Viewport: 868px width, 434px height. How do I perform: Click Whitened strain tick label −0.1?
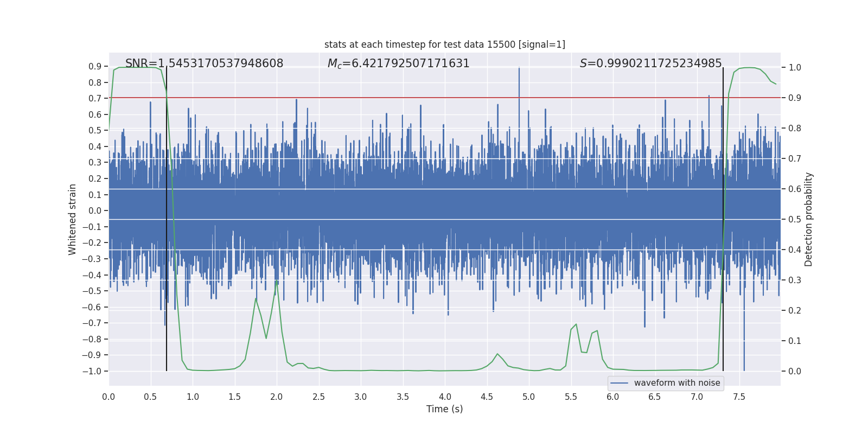[92, 227]
